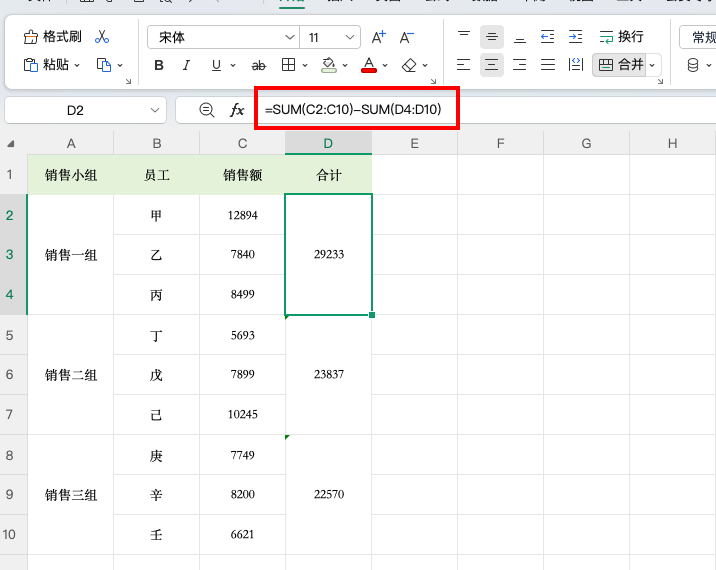The width and height of the screenshot is (716, 570).
Task: Click the Increase indent icon
Action: coord(575,37)
